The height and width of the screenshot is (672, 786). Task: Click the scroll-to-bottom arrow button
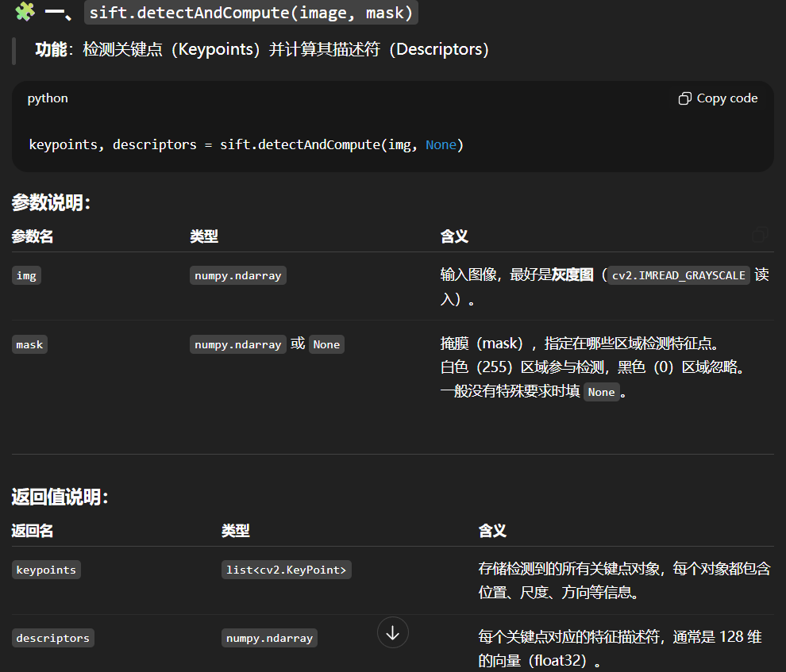tap(392, 632)
